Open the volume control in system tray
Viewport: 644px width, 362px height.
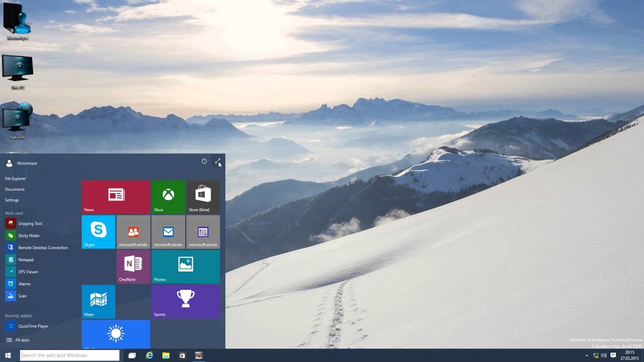(604, 355)
